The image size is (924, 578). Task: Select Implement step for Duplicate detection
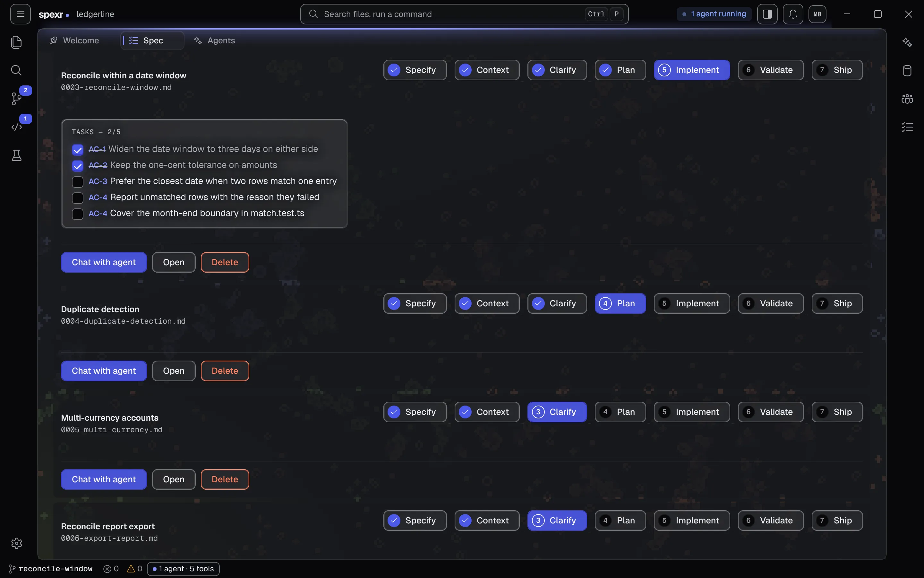pyautogui.click(x=691, y=303)
